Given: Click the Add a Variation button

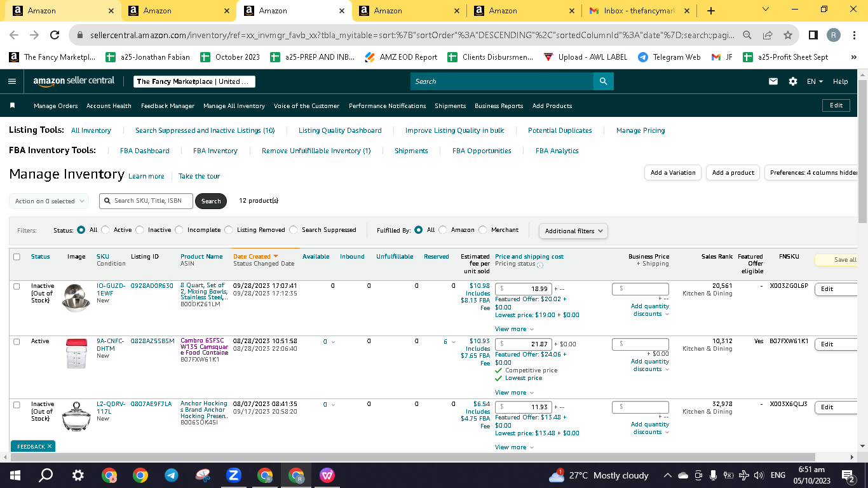Looking at the screenshot, I should coord(672,172).
